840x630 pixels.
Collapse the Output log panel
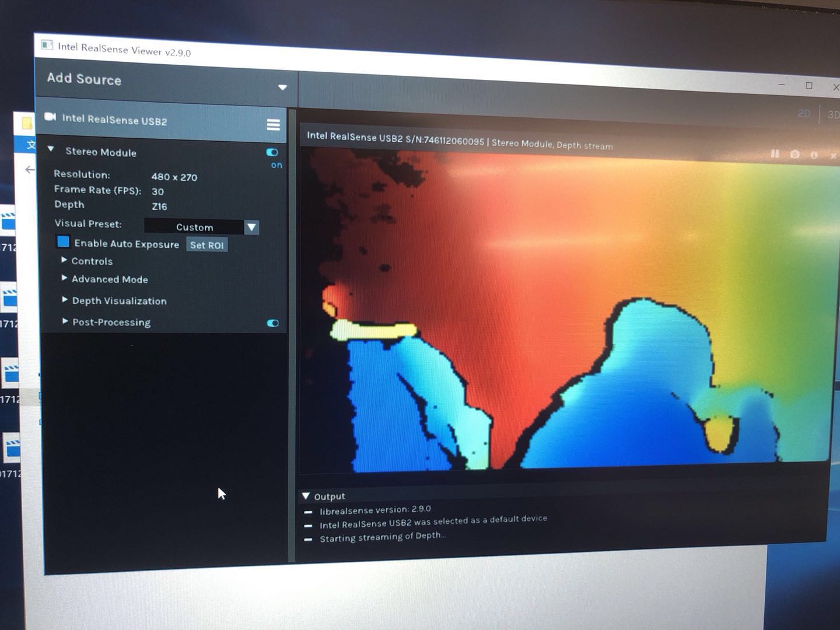pyautogui.click(x=306, y=496)
